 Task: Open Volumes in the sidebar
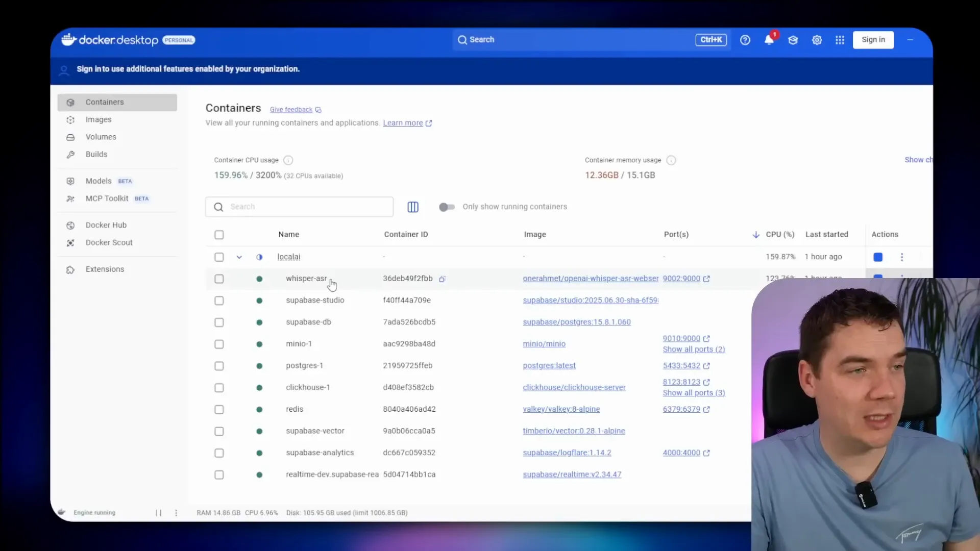coord(117,137)
